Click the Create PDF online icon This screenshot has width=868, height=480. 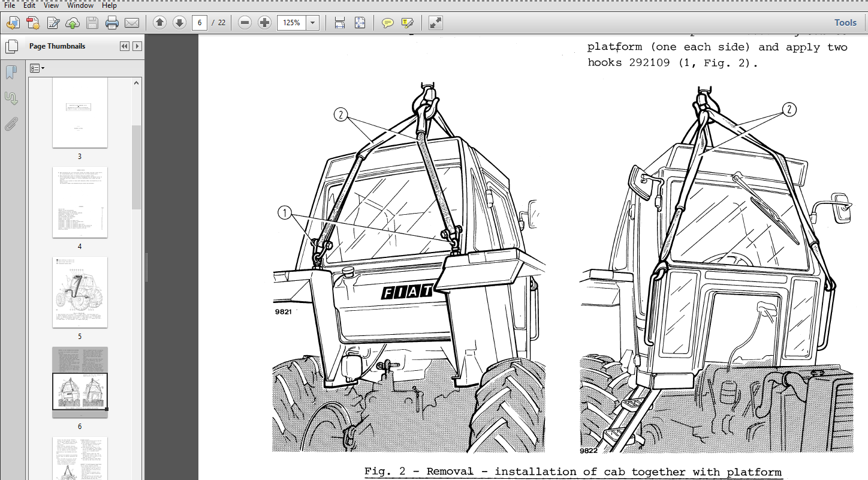click(33, 23)
